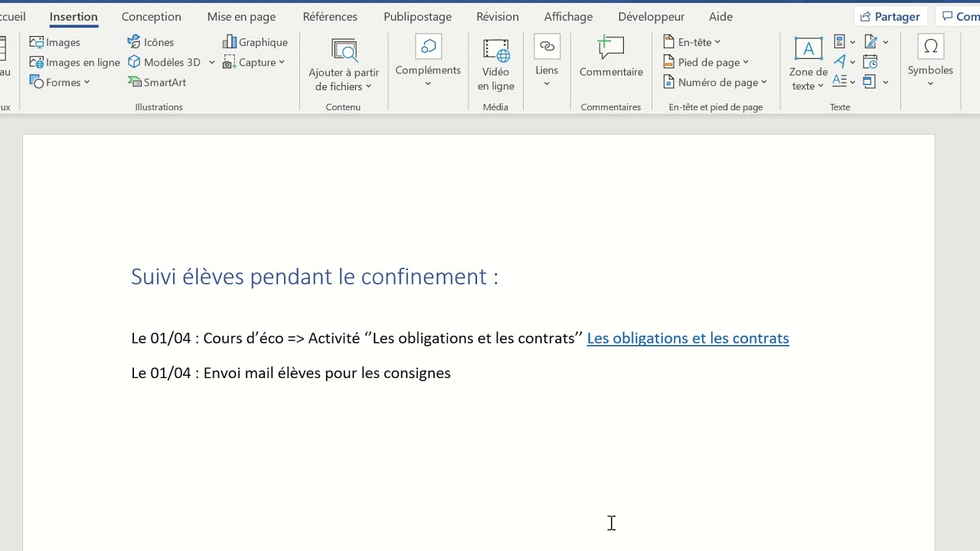
Task: Insert an embedded Object
Action: (870, 82)
